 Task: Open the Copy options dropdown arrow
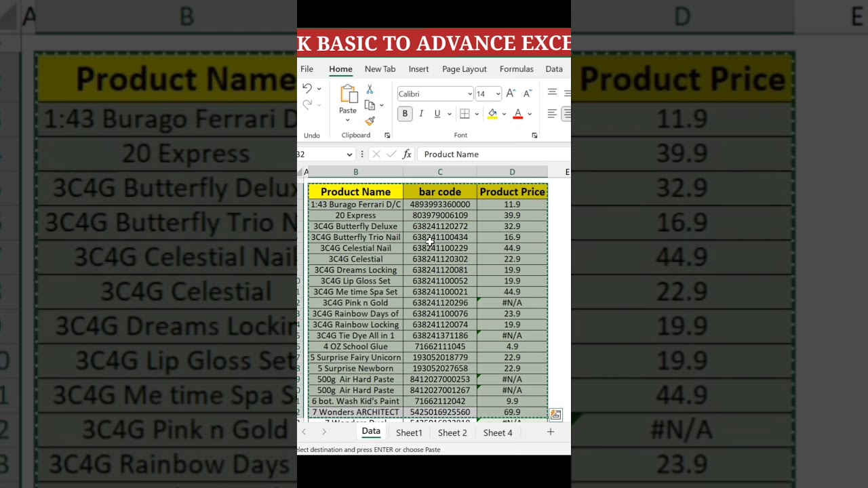coord(381,105)
